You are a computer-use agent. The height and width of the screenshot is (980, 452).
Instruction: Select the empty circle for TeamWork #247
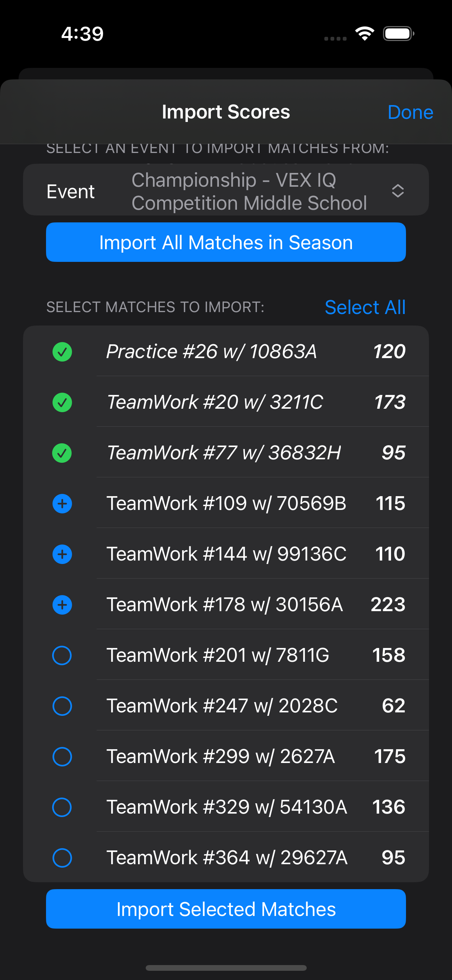(62, 706)
